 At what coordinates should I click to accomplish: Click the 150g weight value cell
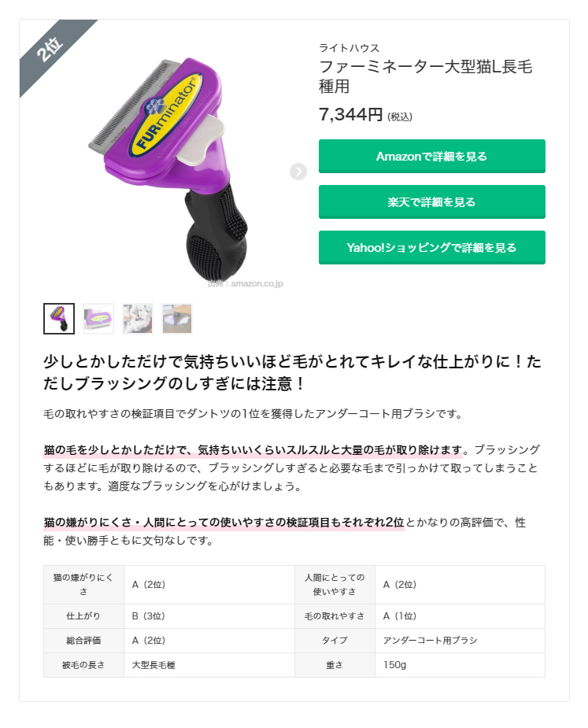[x=460, y=665]
